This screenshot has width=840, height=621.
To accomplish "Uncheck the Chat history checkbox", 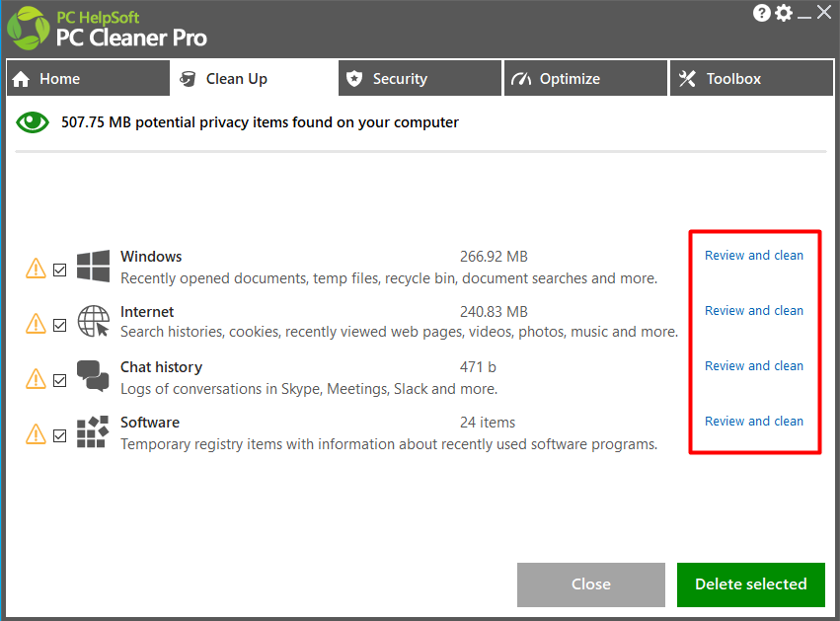I will [x=60, y=380].
